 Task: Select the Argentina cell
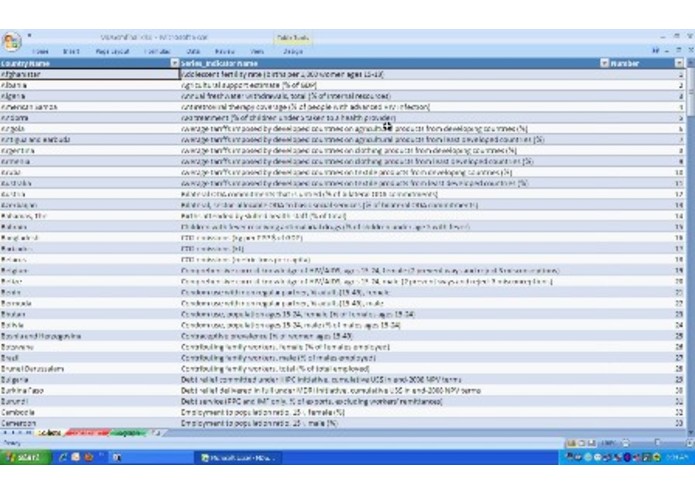90,151
